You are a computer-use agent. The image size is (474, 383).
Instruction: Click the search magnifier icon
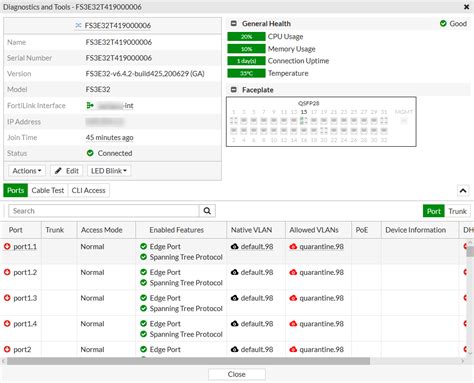pos(207,211)
